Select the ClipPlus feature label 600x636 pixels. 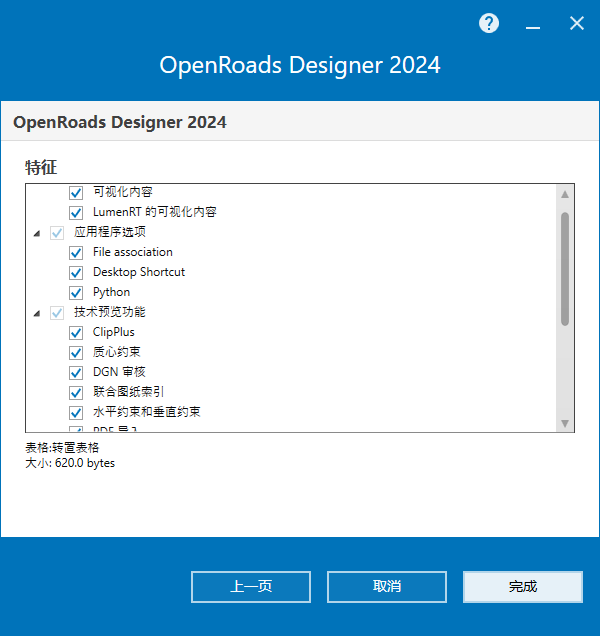pyautogui.click(x=114, y=332)
